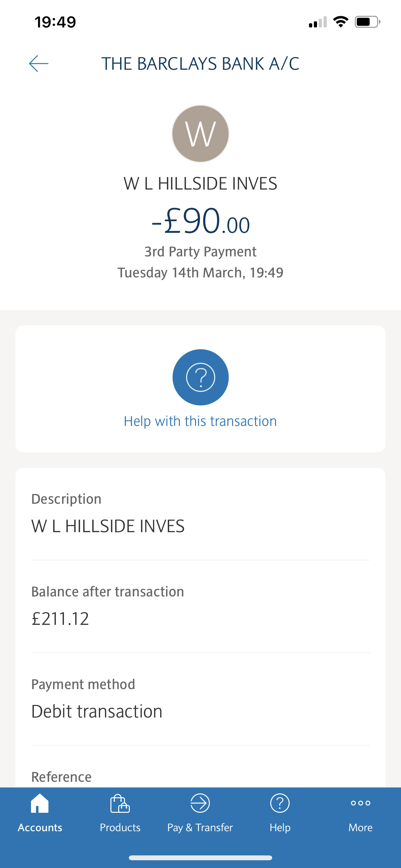Tap the Products shopping bag icon
The width and height of the screenshot is (401, 868).
[x=120, y=803]
